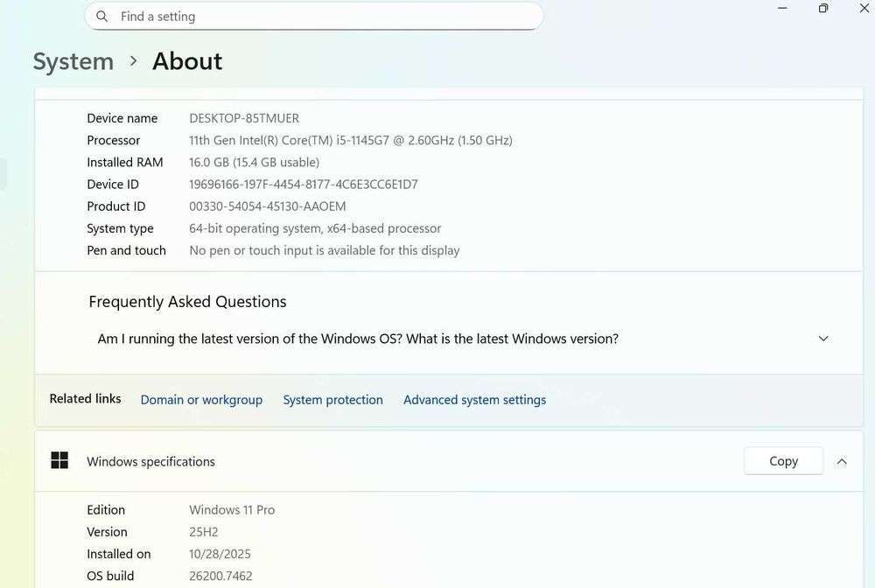Screen dimensions: 875x588
Task: Minimize the Settings window
Action: point(782,9)
